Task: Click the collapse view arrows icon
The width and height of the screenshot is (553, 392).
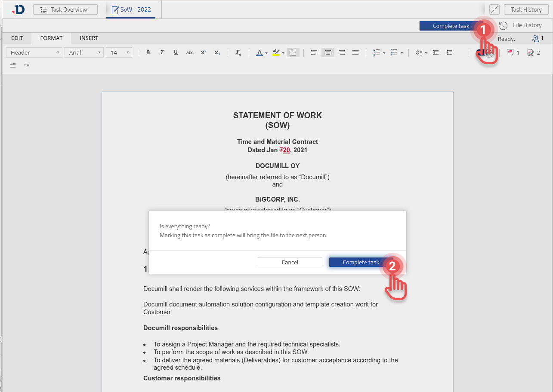Action: coord(494,9)
